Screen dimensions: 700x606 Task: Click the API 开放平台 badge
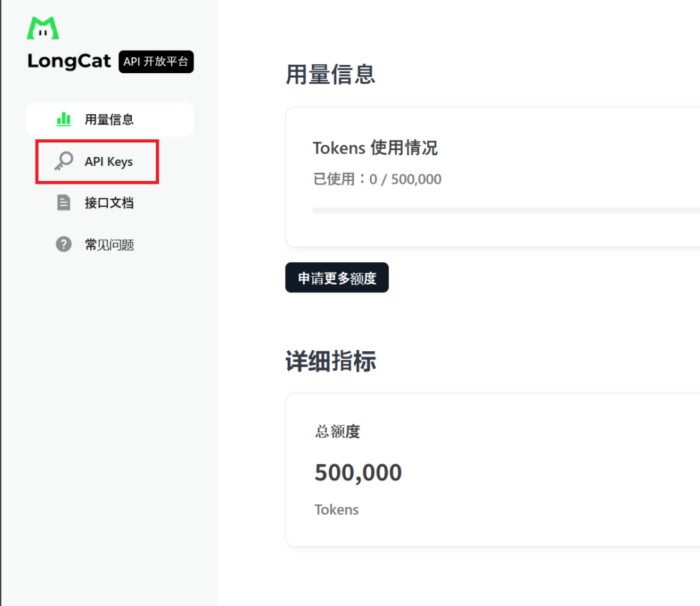(156, 61)
